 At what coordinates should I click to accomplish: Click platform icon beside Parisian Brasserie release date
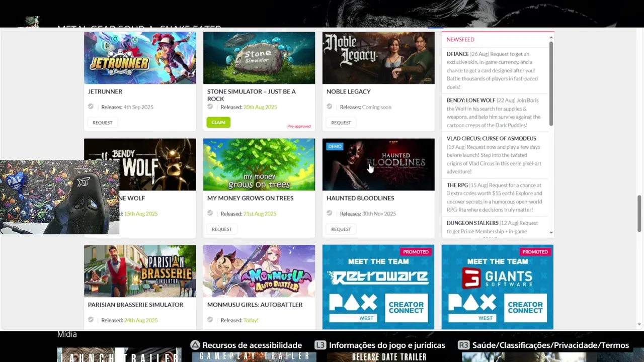click(91, 320)
